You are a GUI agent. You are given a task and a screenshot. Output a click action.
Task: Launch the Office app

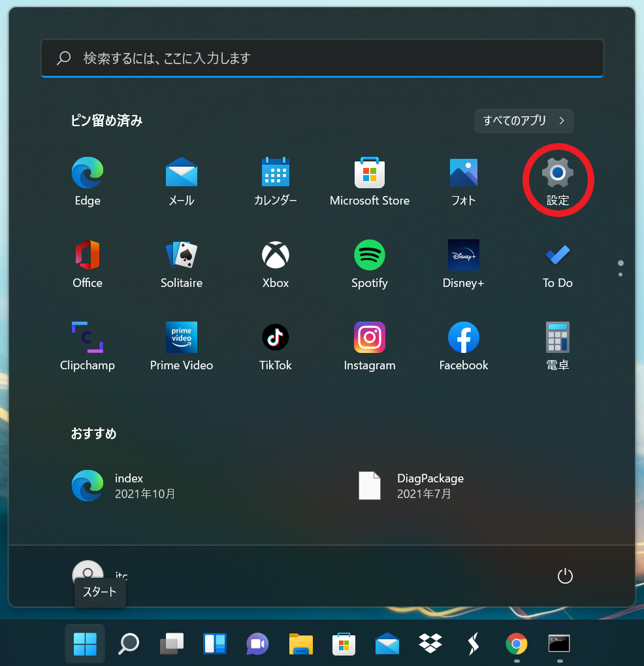pos(88,263)
